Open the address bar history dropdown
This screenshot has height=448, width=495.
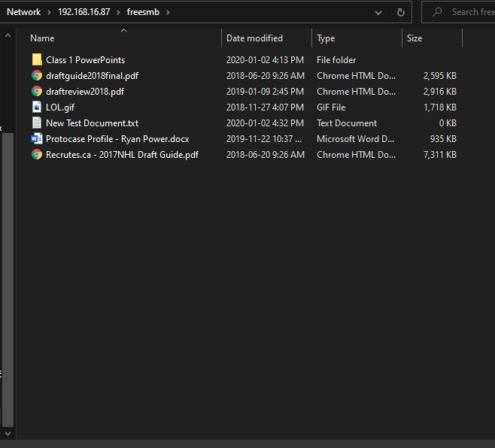[378, 13]
